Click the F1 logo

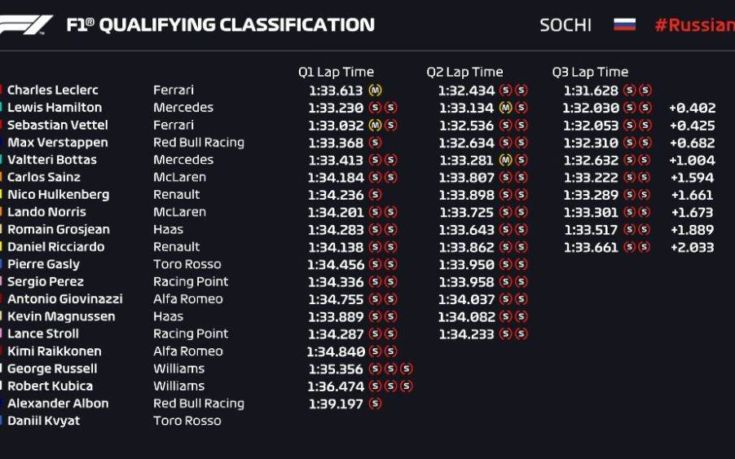tap(27, 24)
